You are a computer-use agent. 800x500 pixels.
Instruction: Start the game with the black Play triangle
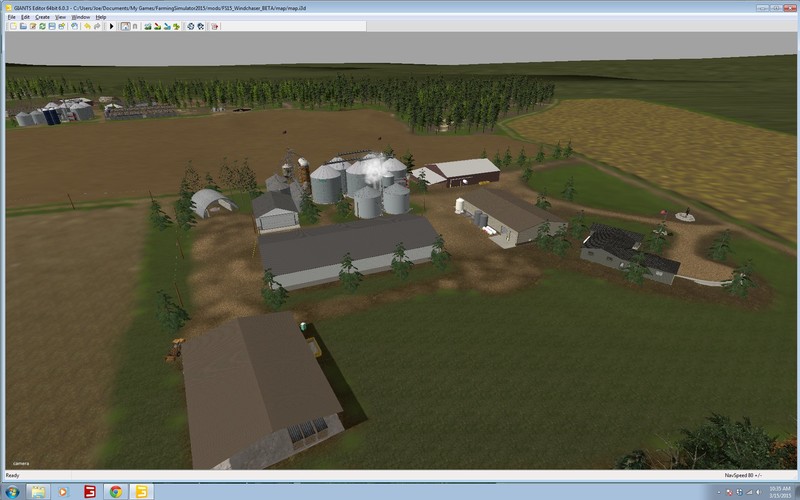tap(111, 26)
